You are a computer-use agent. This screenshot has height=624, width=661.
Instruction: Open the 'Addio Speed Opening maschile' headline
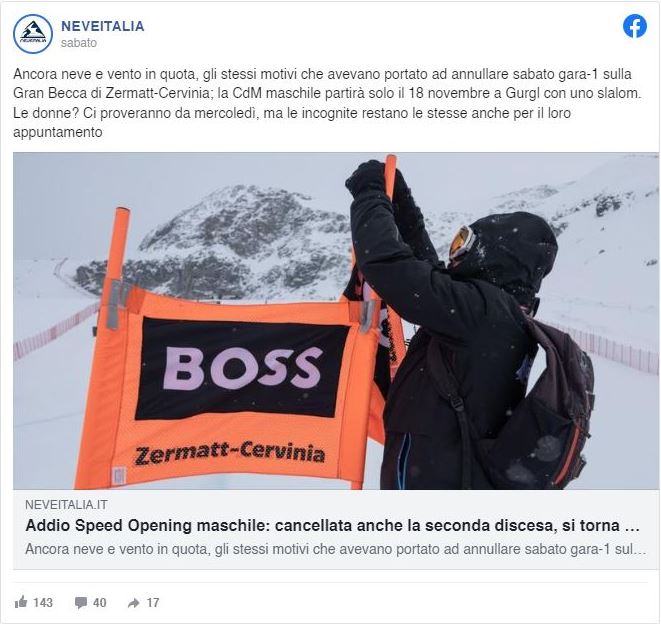(333, 526)
